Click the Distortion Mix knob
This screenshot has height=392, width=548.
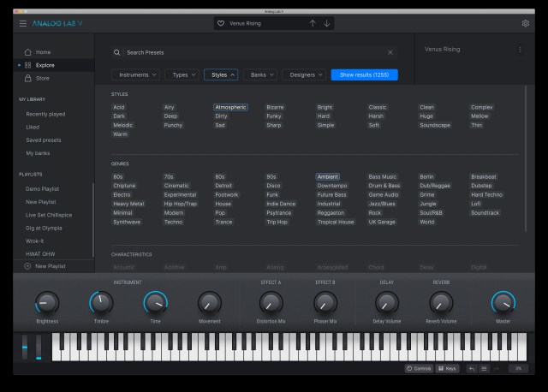(271, 303)
